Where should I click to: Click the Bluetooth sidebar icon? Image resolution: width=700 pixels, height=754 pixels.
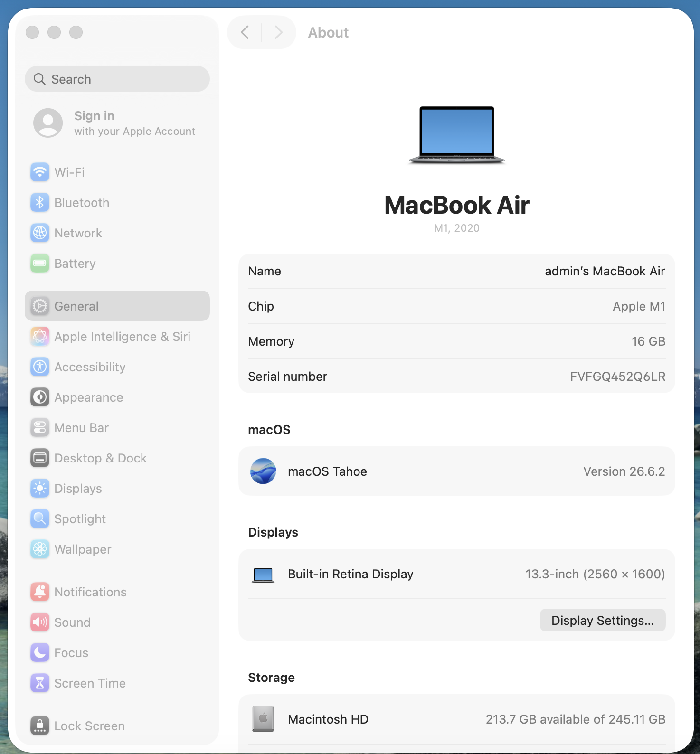coord(40,202)
